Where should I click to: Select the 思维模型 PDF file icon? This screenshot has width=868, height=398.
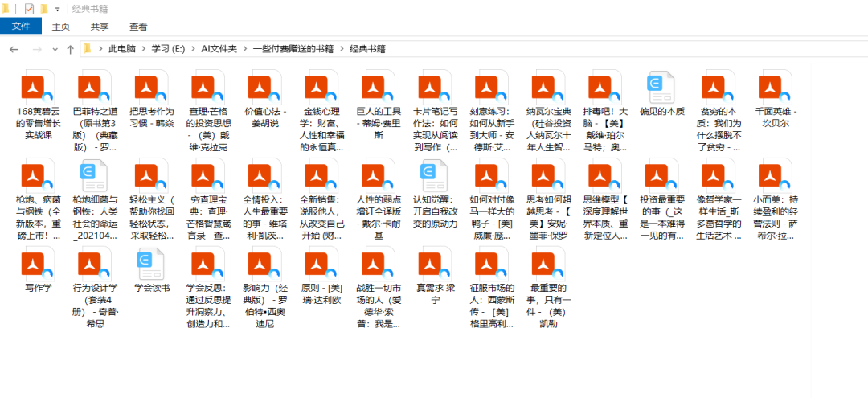[605, 175]
